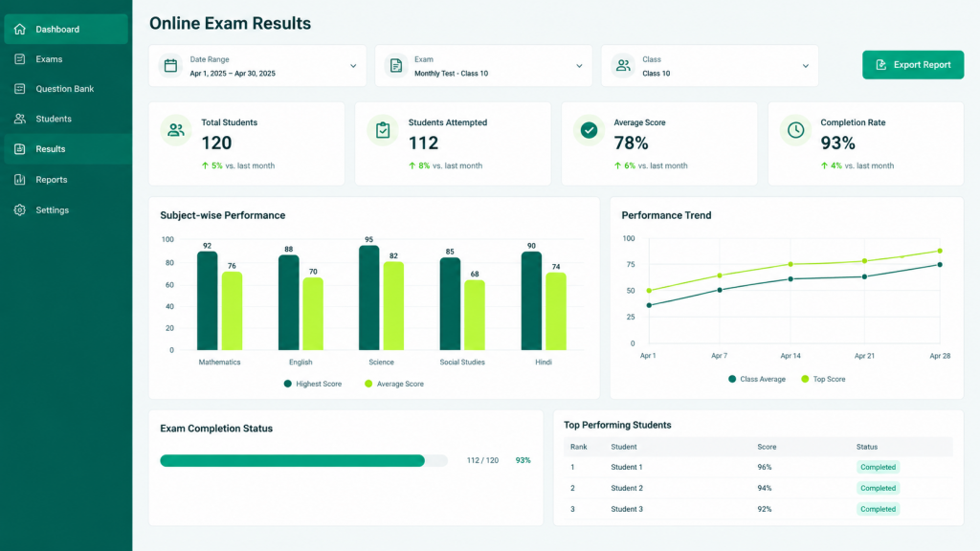Image resolution: width=980 pixels, height=551 pixels.
Task: Expand the Exam dropdown chevron
Action: point(579,66)
